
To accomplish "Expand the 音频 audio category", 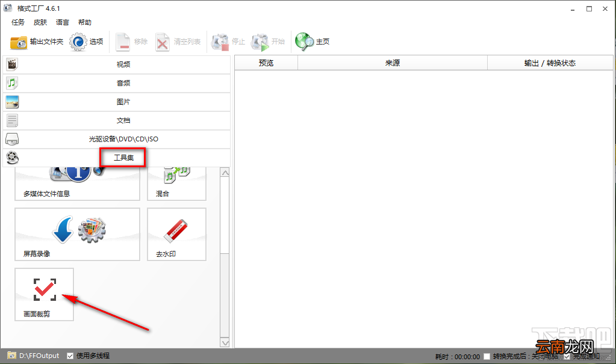I will point(117,83).
